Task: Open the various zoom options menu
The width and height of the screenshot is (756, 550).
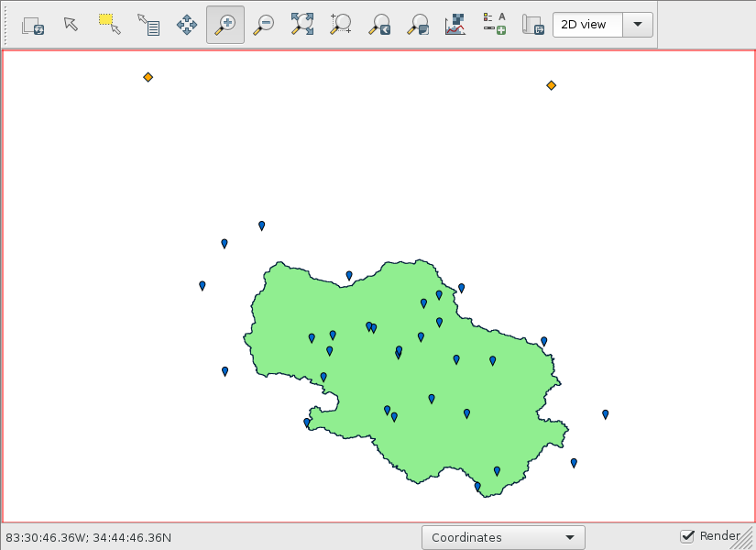Action: 418,25
